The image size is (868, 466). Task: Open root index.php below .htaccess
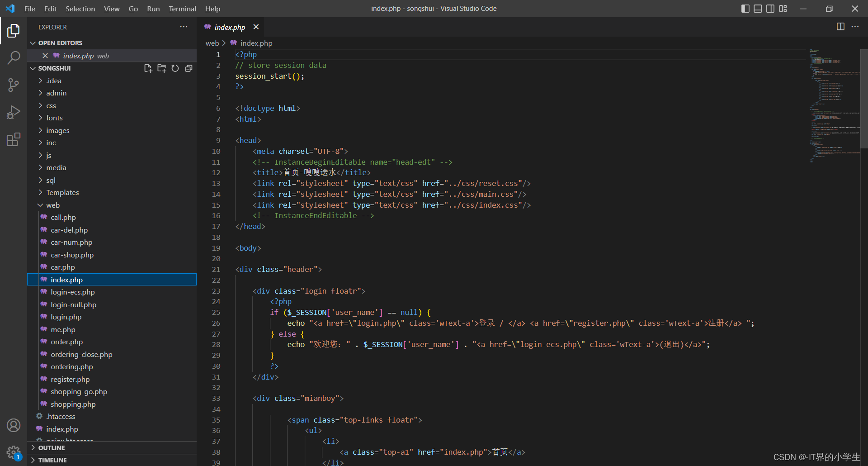[x=112, y=429]
